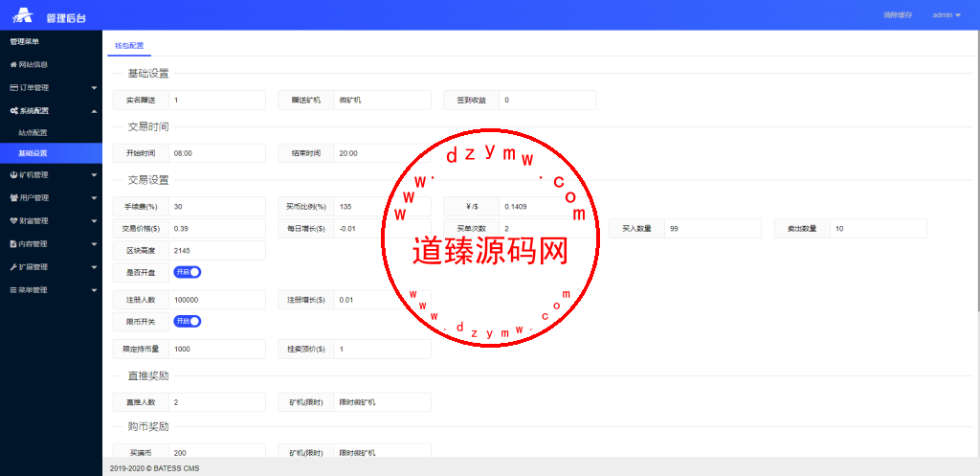Expand the 订单管理 arrow
980x476 pixels.
(x=94, y=88)
